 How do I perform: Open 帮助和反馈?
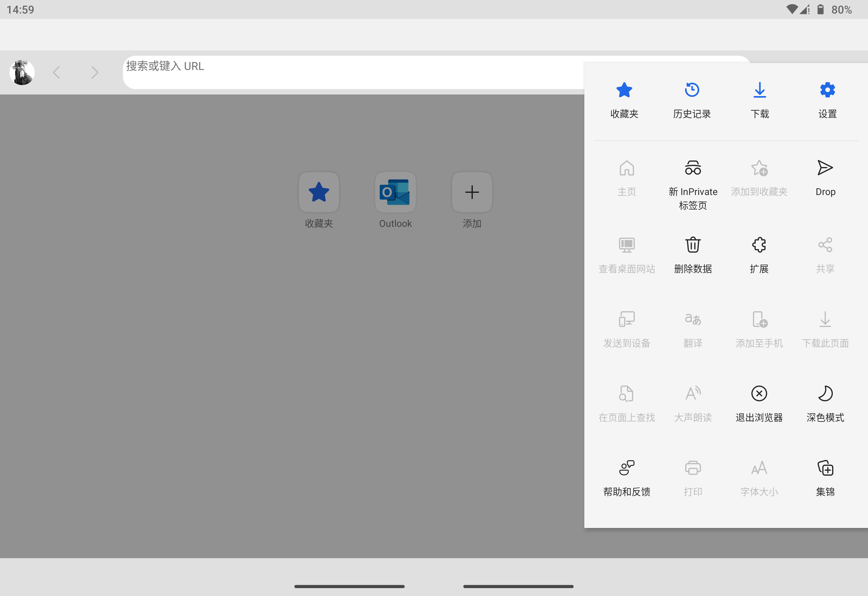pyautogui.click(x=627, y=479)
